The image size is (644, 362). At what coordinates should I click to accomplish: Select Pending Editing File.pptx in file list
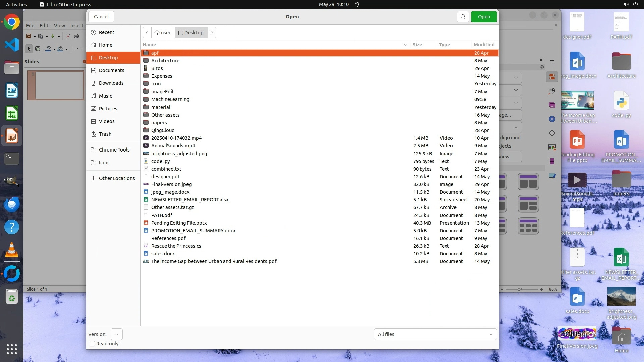pyautogui.click(x=179, y=223)
